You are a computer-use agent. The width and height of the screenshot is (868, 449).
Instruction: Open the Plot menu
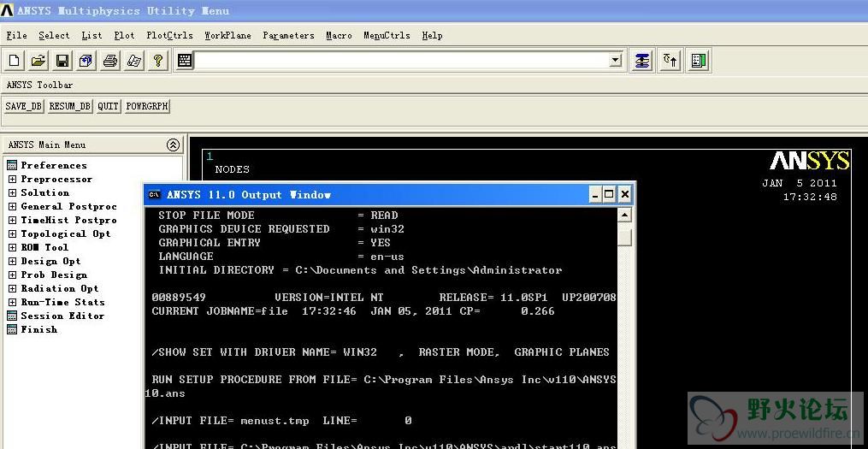pos(125,35)
